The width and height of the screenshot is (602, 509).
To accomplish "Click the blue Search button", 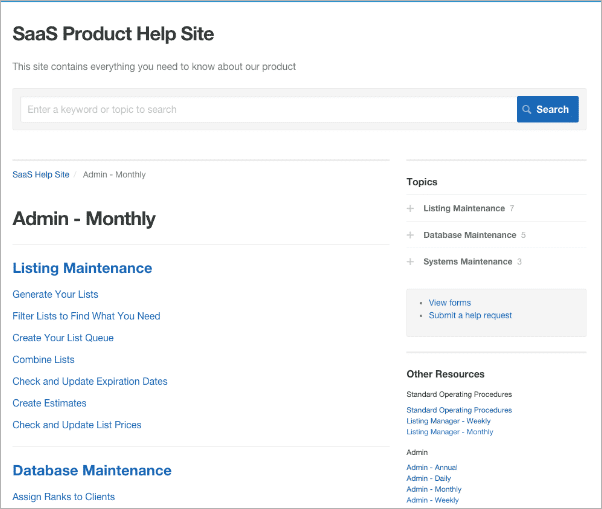I will click(547, 110).
